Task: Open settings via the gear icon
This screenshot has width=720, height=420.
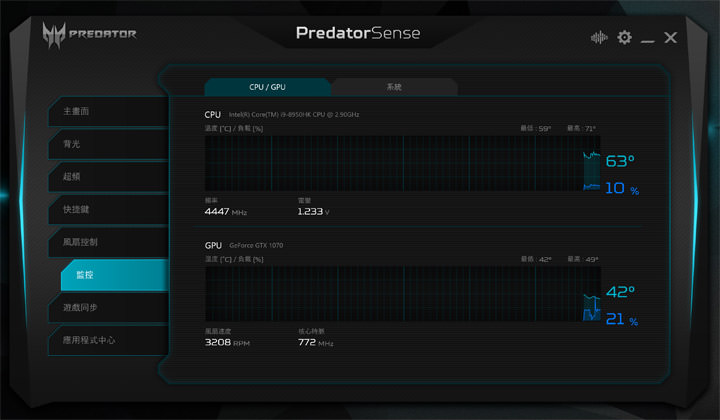Action: pos(624,38)
